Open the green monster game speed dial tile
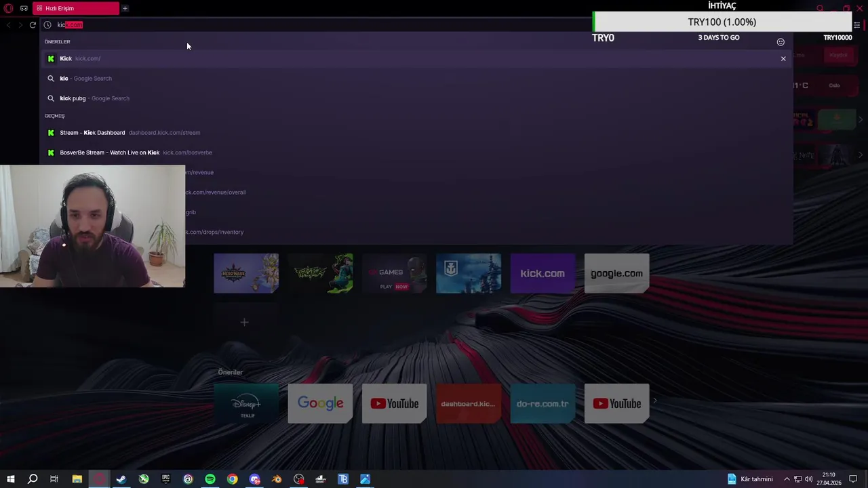868x488 pixels. pos(320,273)
